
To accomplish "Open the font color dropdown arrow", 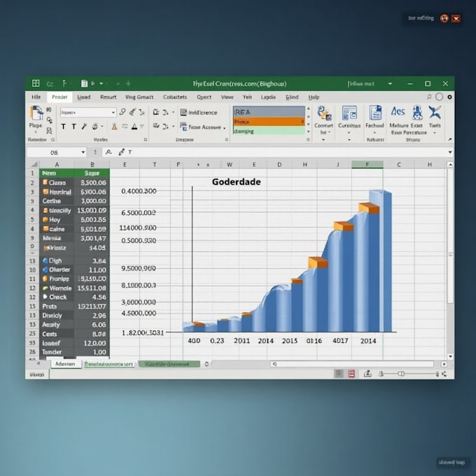I will (142, 127).
